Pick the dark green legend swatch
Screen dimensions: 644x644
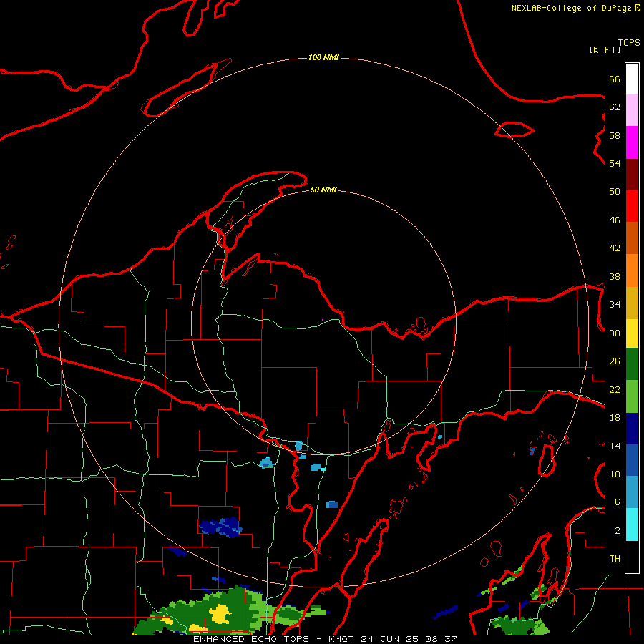click(x=632, y=364)
